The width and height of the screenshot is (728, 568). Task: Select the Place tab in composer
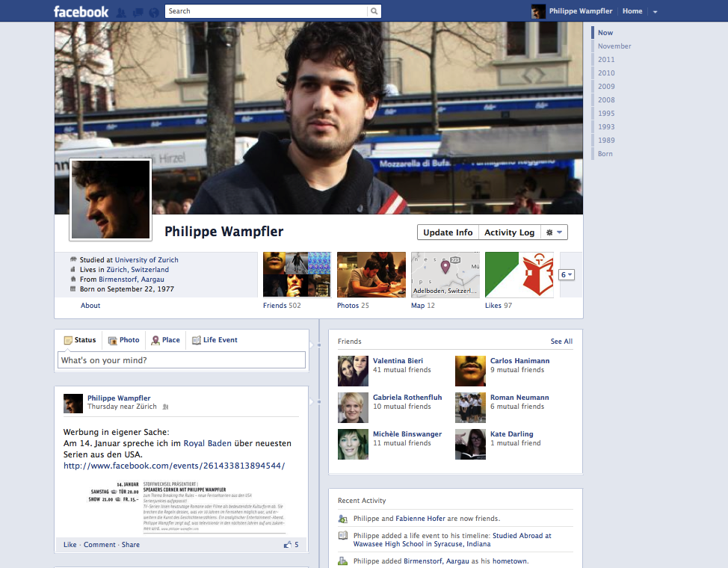click(165, 340)
